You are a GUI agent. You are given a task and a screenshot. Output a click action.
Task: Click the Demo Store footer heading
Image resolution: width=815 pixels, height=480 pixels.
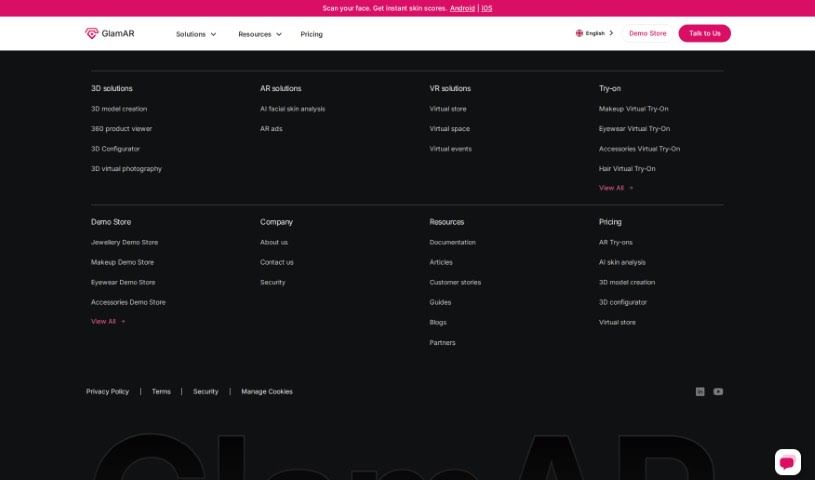[x=111, y=222]
